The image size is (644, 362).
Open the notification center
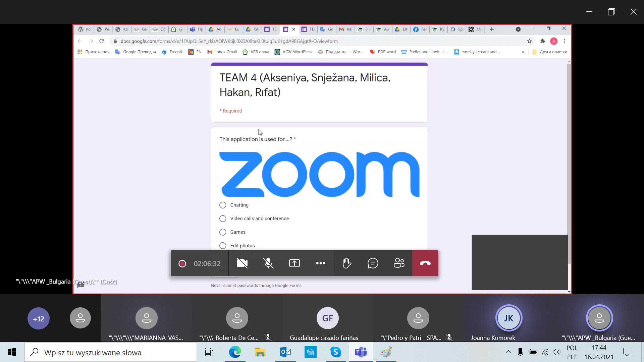[627, 352]
